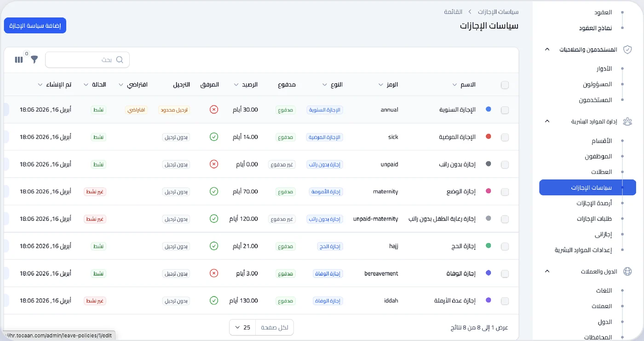Click the red X attachment icon for annual row
This screenshot has height=341, width=644.
[213, 110]
